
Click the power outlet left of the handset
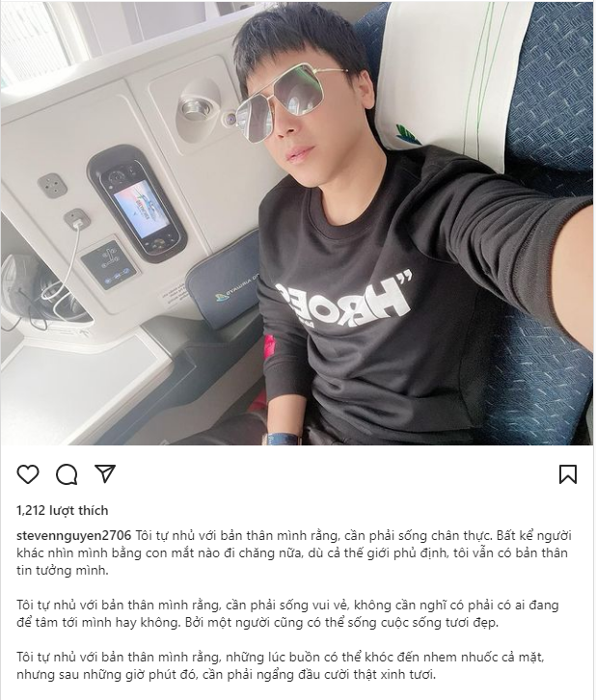tap(52, 185)
